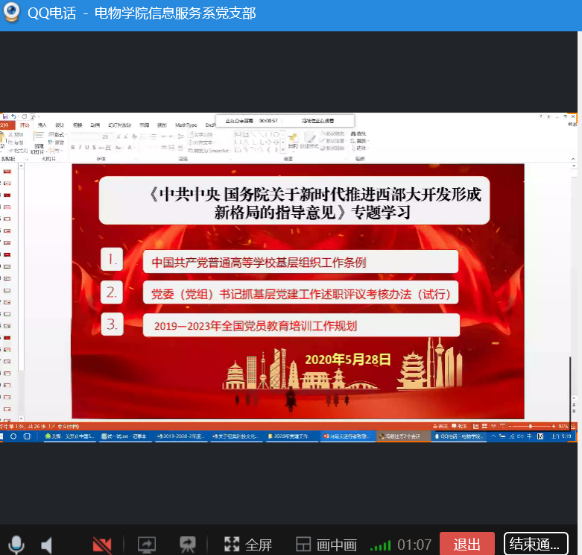Click the PowerPoint save icon
Screen dimensions: 582x555
tap(5, 117)
